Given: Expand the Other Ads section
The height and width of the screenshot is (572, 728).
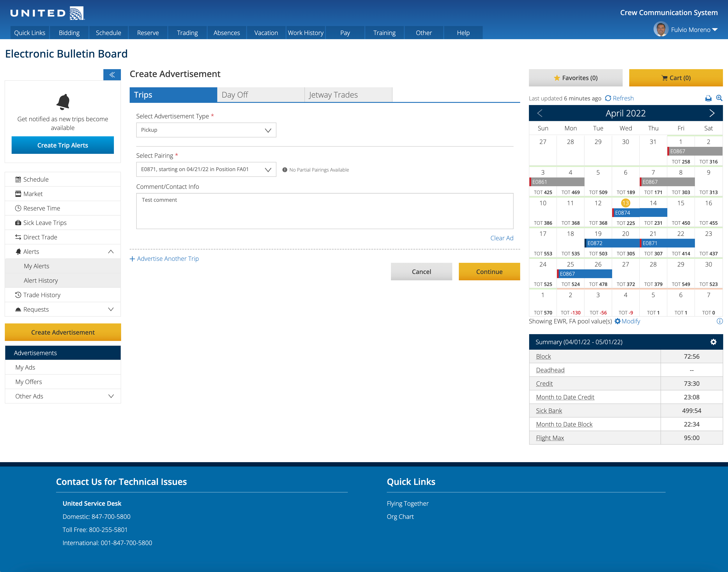Looking at the screenshot, I should (x=111, y=396).
